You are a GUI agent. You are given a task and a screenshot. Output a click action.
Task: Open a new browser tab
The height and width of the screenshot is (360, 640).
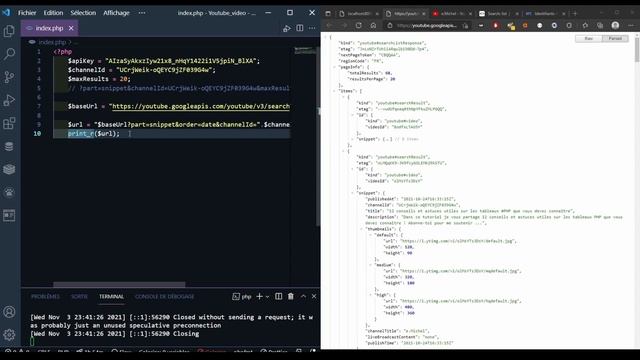[x=575, y=13]
